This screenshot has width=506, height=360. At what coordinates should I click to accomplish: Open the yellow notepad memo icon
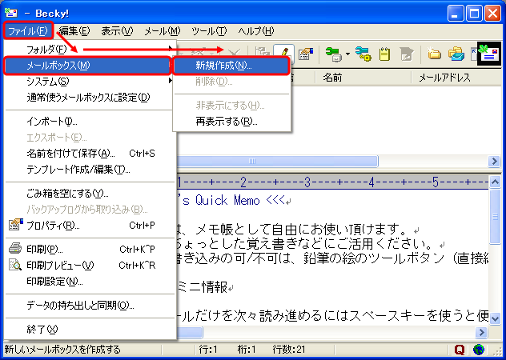point(385,54)
